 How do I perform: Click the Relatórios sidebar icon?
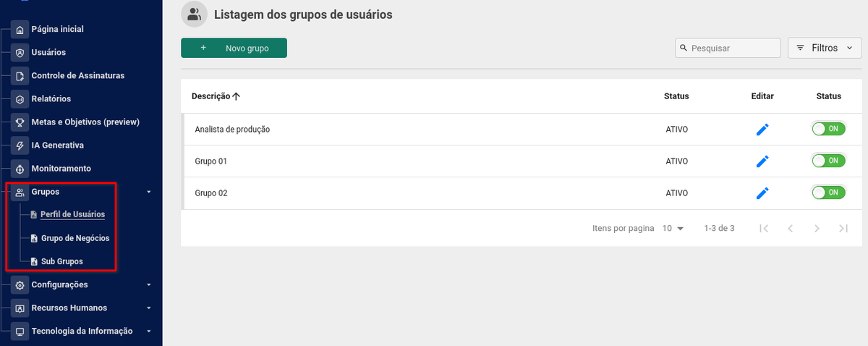(x=20, y=99)
